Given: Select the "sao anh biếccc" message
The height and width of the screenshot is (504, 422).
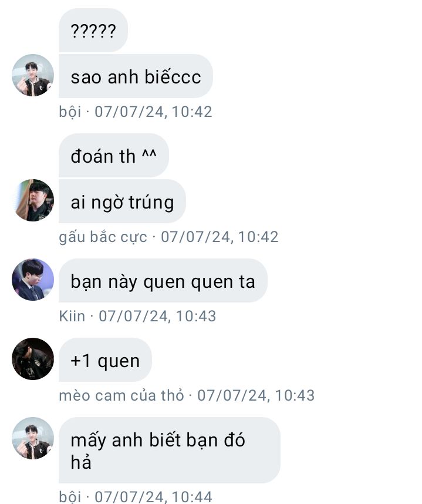Looking at the screenshot, I should [x=136, y=76].
